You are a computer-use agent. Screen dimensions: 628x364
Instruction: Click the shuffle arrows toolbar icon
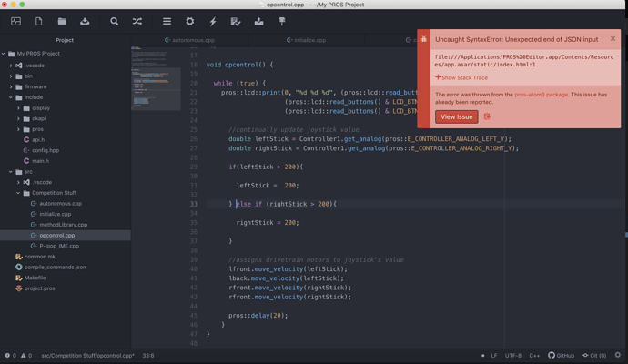click(137, 21)
